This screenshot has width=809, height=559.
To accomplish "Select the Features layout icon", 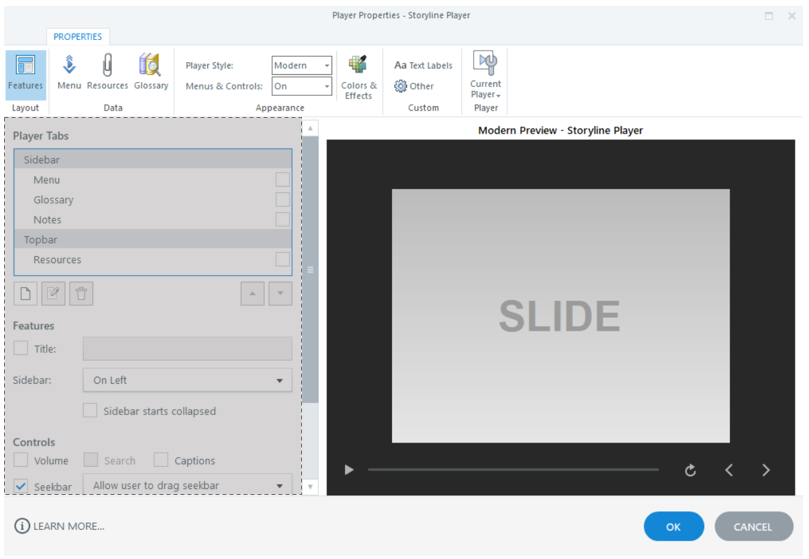I will pos(25,74).
